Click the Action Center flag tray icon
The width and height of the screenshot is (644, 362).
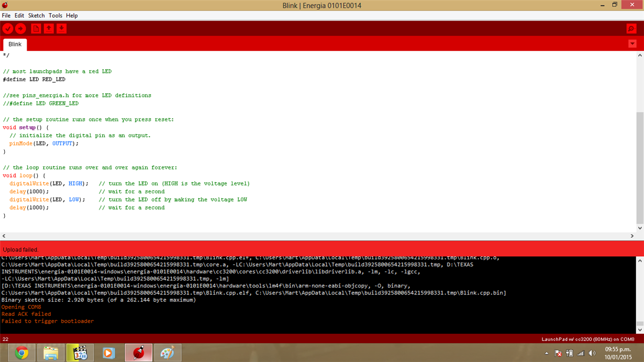(x=558, y=354)
